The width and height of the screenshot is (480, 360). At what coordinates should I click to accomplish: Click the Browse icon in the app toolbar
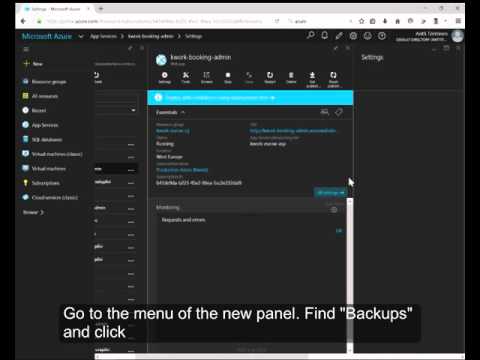point(207,77)
